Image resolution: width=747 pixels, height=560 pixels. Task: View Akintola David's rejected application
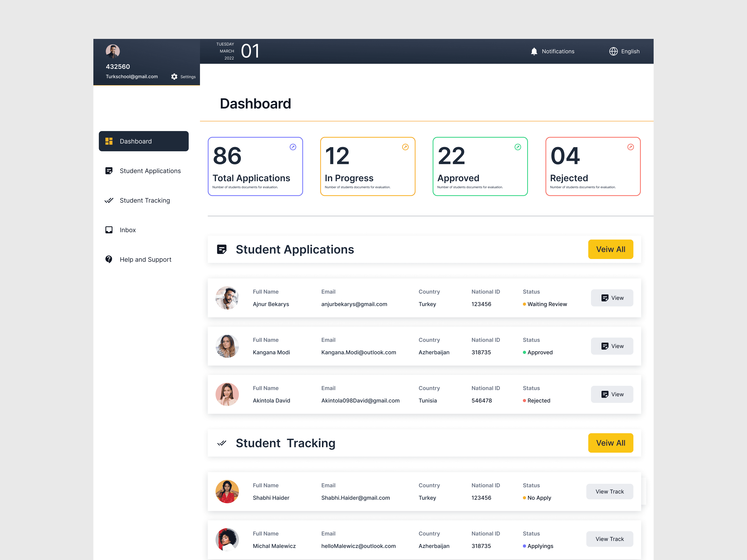612,394
